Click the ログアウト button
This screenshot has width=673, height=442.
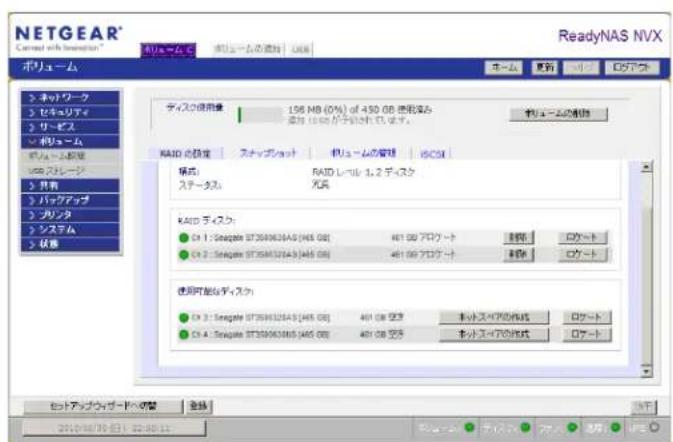(632, 67)
